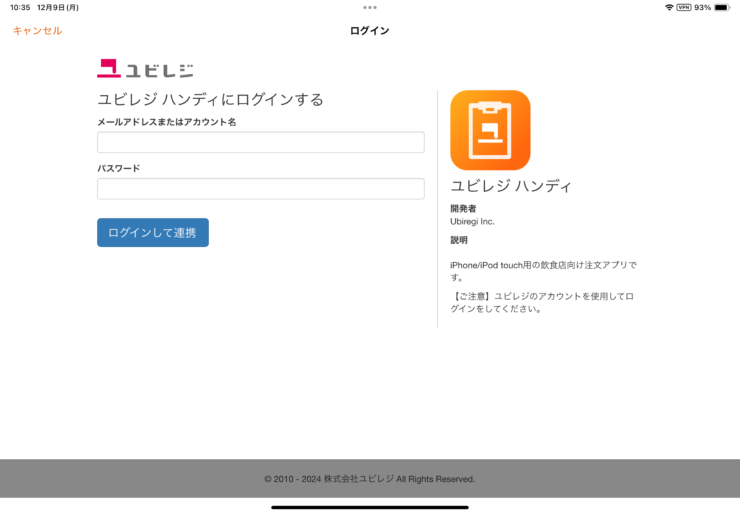Viewport: 740px width, 514px height.
Task: Click the 【ご注意】 notice paragraph
Action: (x=542, y=303)
